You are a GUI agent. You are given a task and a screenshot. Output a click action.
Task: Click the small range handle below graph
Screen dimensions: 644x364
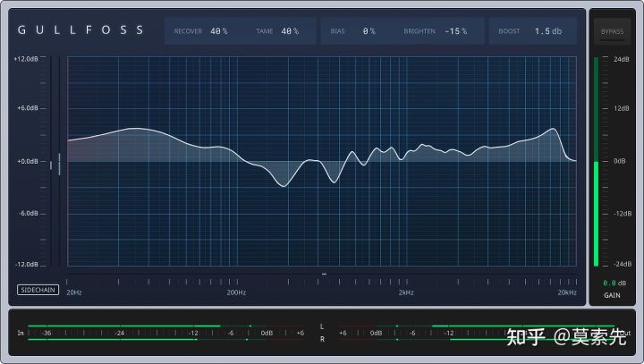(x=324, y=274)
